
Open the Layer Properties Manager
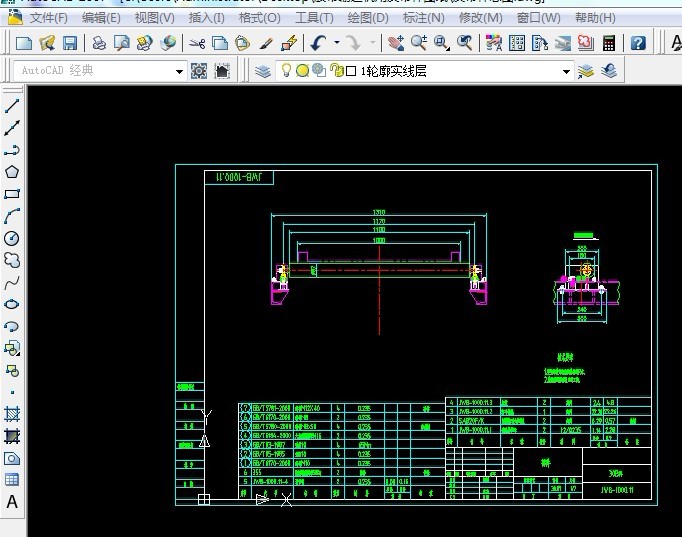(262, 71)
